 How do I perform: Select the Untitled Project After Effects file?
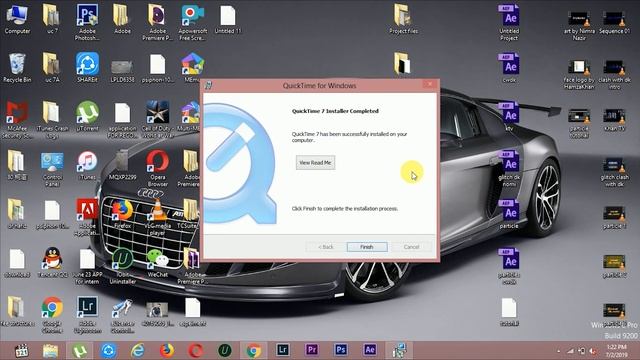click(x=509, y=22)
